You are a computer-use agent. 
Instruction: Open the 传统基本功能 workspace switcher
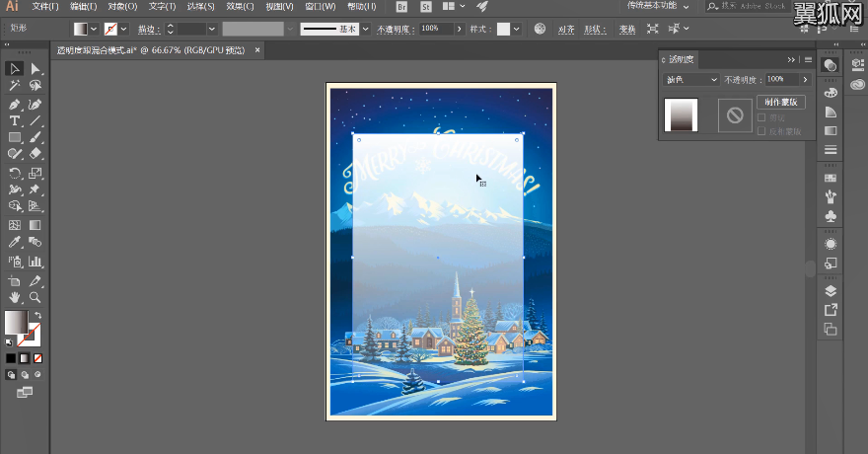click(x=658, y=6)
